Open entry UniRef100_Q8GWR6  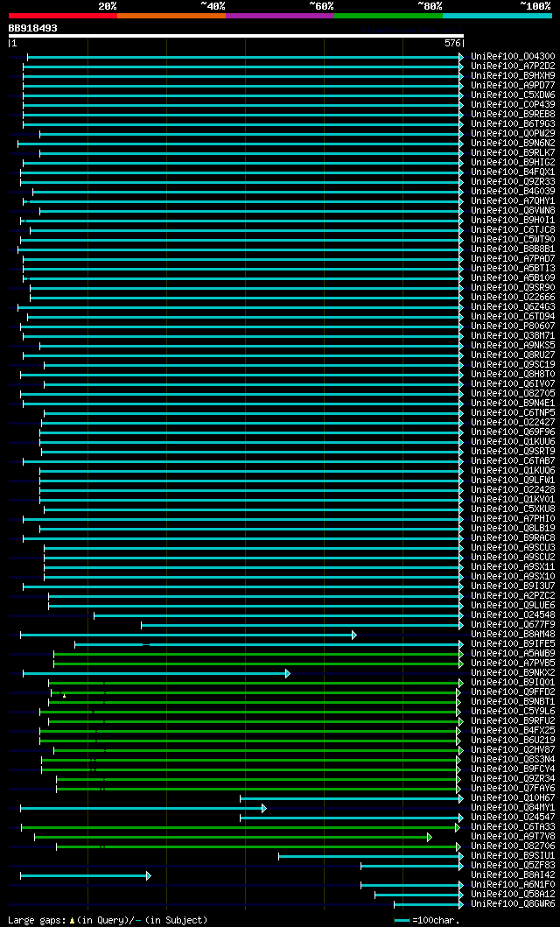[513, 904]
